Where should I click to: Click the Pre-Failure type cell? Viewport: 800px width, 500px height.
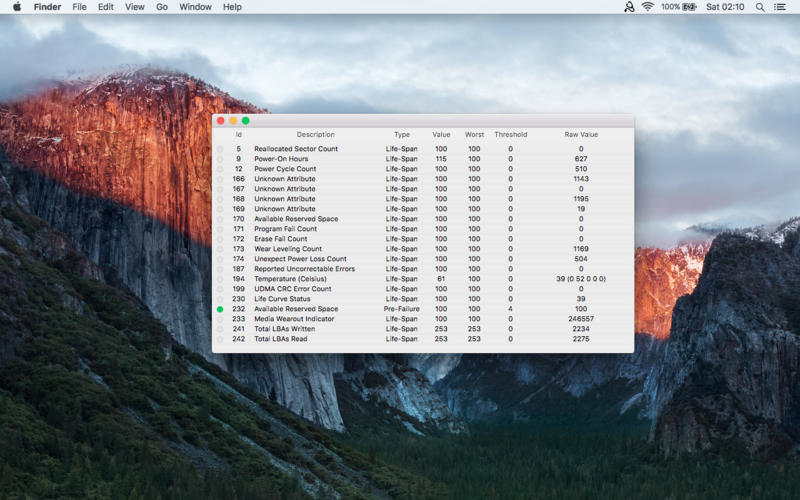402,309
